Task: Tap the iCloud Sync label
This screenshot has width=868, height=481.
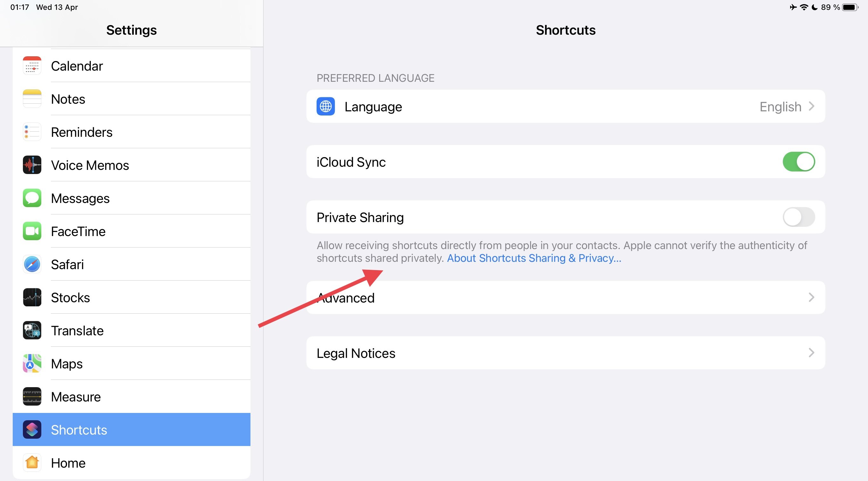Action: [351, 162]
